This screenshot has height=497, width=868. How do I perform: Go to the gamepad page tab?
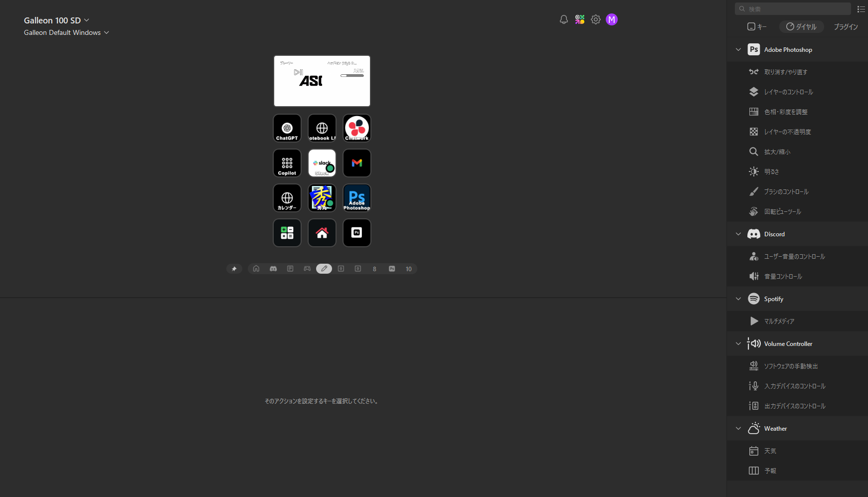point(307,269)
